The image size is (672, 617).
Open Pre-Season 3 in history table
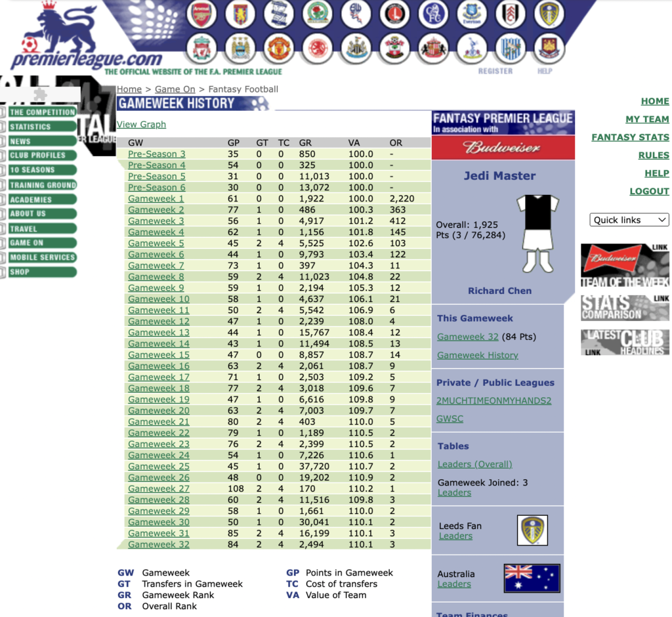(x=157, y=154)
